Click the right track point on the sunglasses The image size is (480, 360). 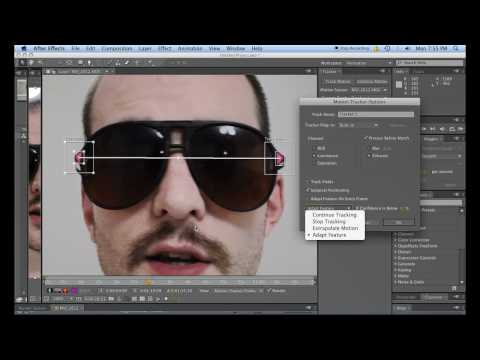click(279, 158)
